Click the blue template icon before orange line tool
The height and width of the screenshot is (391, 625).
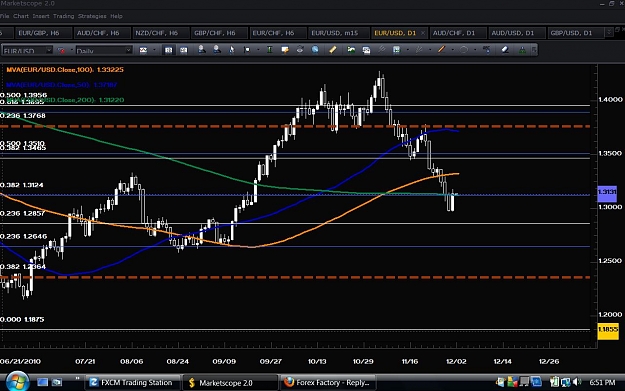(397, 50)
